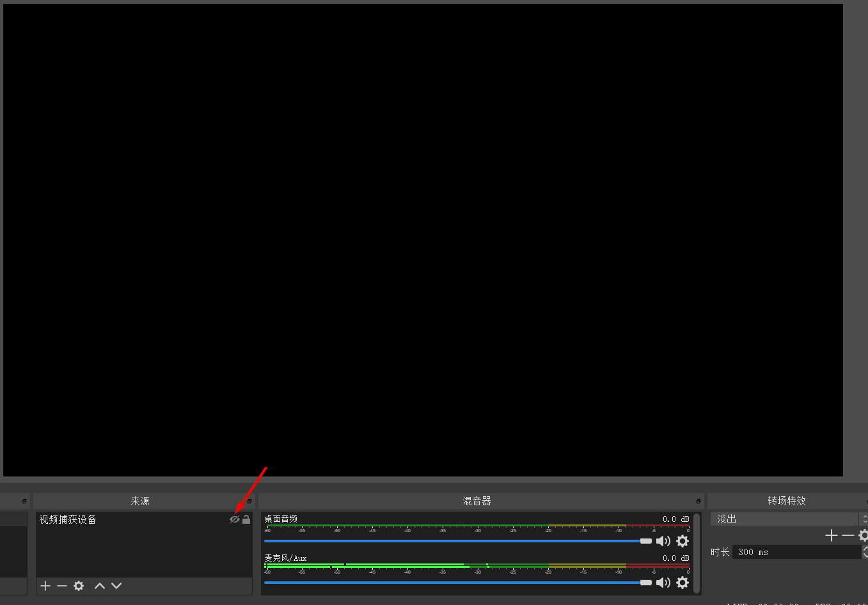Mute the 桌面音频 channel
This screenshot has width=868, height=605.
tap(663, 541)
